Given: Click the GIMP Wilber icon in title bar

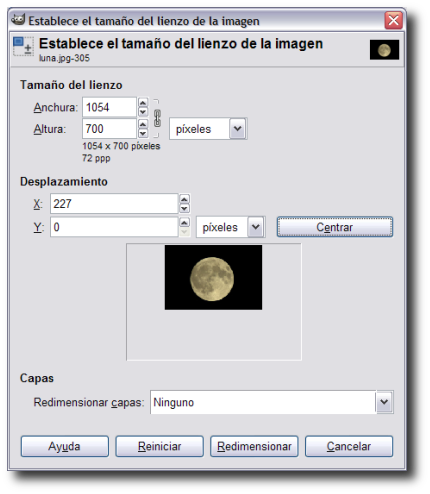Looking at the screenshot, I should 18,20.
